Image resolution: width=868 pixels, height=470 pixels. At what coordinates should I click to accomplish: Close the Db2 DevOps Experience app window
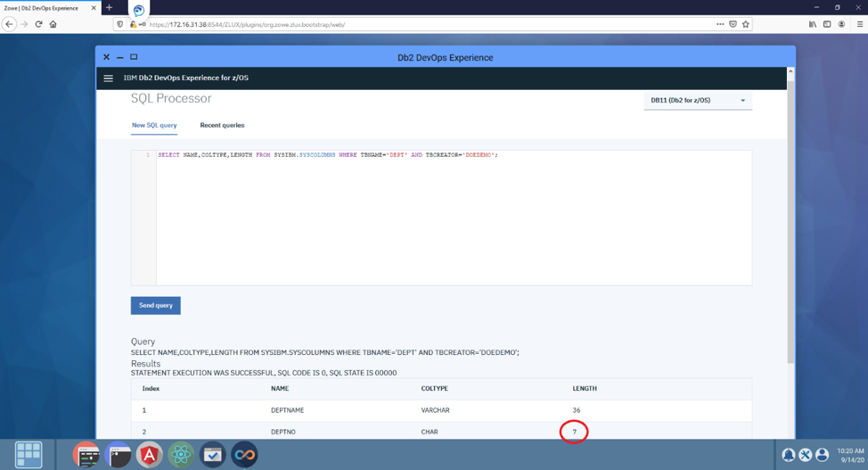coord(106,57)
